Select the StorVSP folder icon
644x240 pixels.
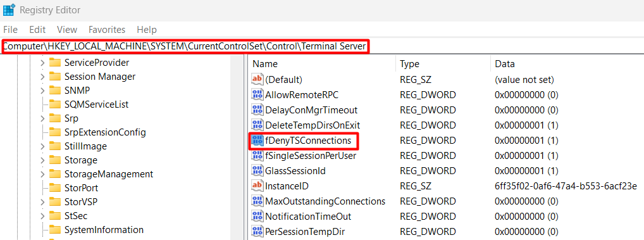(x=54, y=202)
